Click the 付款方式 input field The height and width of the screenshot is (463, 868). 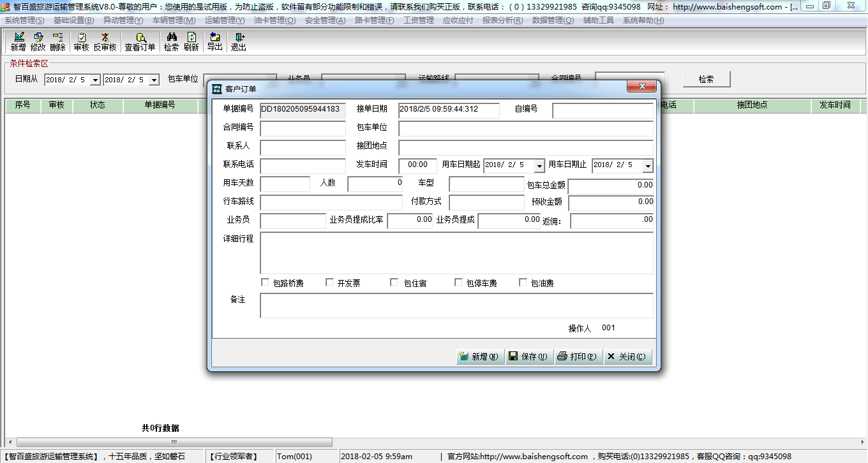pyautogui.click(x=487, y=203)
